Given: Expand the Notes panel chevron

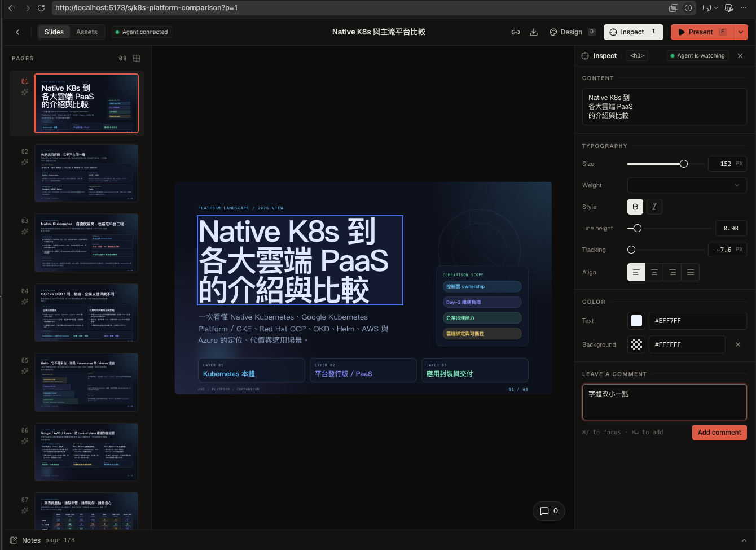Looking at the screenshot, I should [x=744, y=540].
